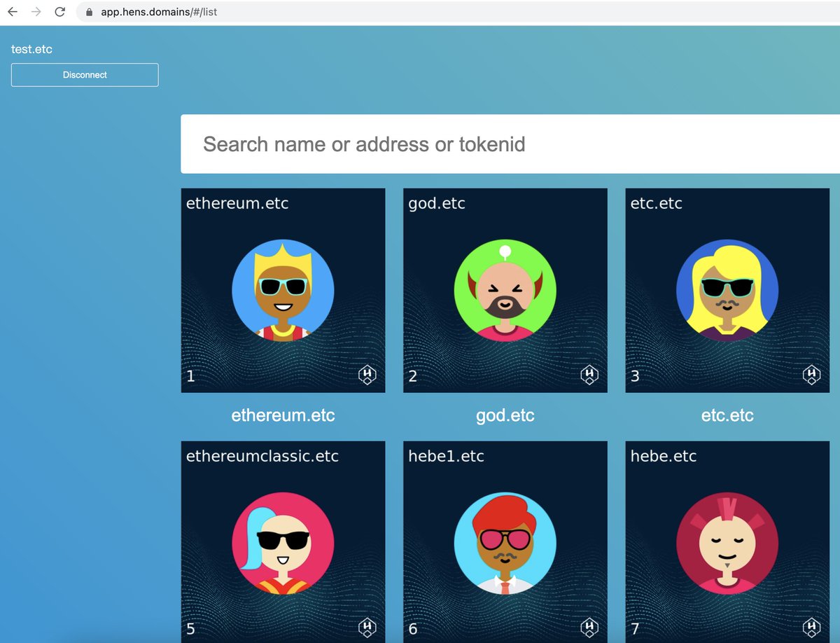Click token number 2 on god.etc card
The width and height of the screenshot is (840, 643).
point(413,377)
